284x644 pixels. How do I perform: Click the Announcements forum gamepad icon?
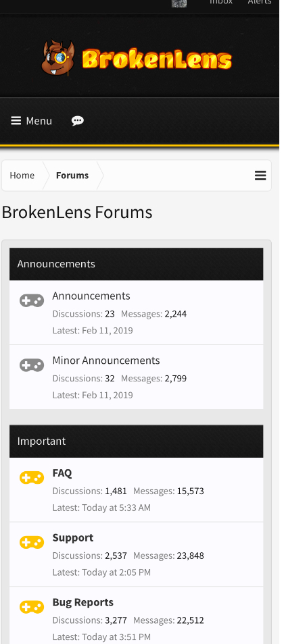pos(32,300)
